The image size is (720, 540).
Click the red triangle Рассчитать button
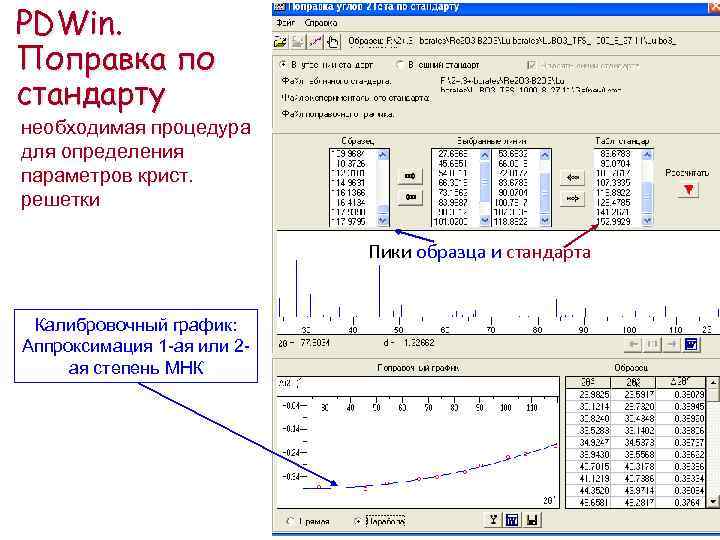[x=688, y=190]
